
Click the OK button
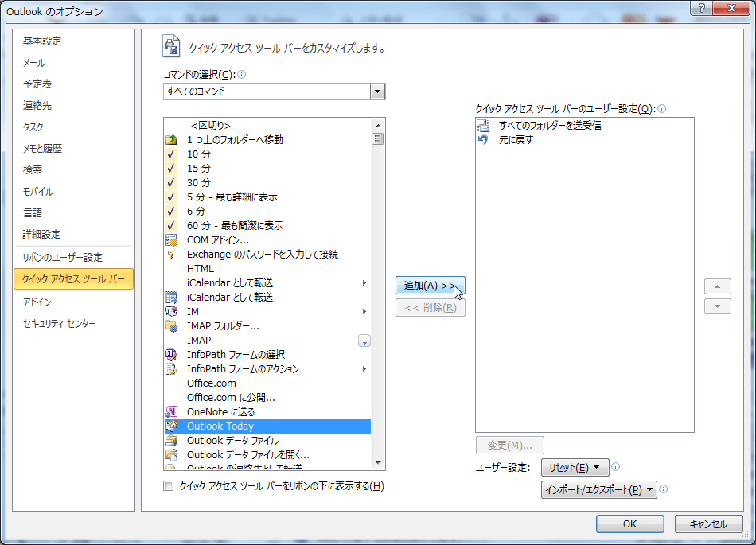(629, 524)
